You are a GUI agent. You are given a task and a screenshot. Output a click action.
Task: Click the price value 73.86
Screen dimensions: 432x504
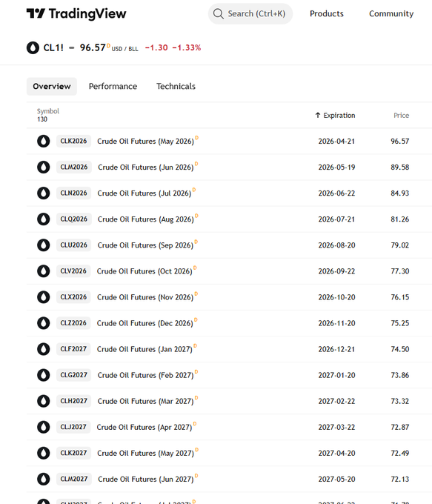[400, 375]
